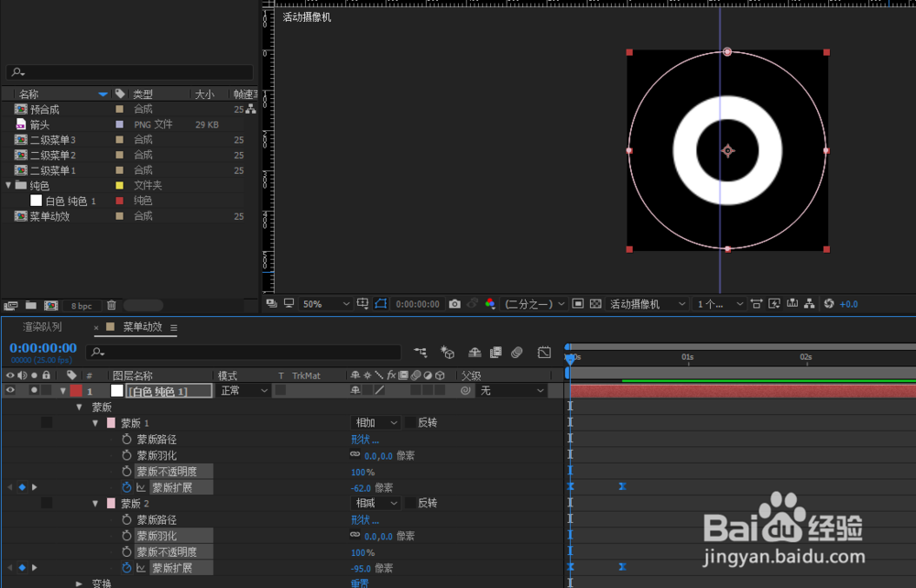Click the 类型 column header

pos(143,94)
